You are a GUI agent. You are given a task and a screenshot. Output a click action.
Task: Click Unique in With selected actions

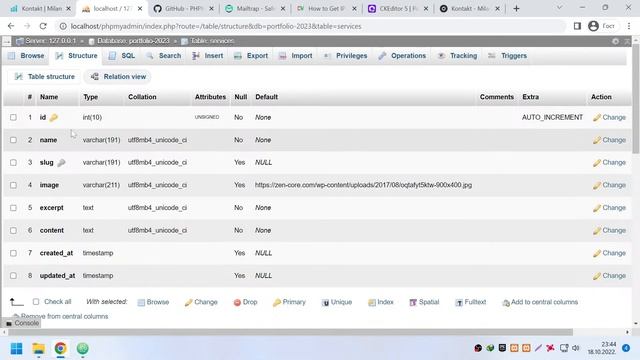point(337,302)
